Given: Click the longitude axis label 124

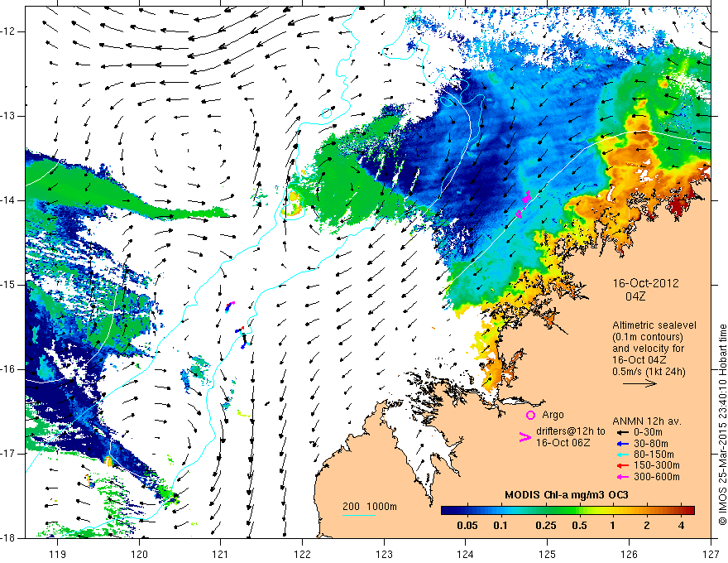Looking at the screenshot, I should click(466, 554).
